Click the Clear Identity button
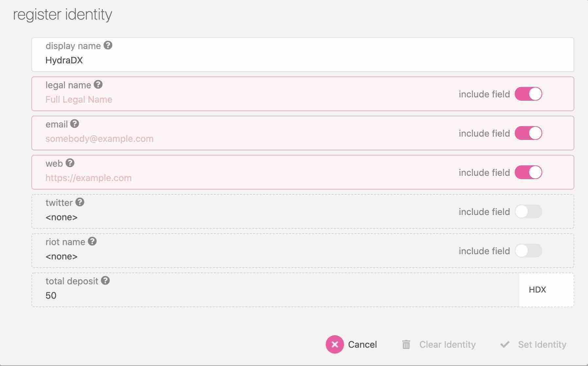Image resolution: width=588 pixels, height=366 pixels. [x=439, y=344]
